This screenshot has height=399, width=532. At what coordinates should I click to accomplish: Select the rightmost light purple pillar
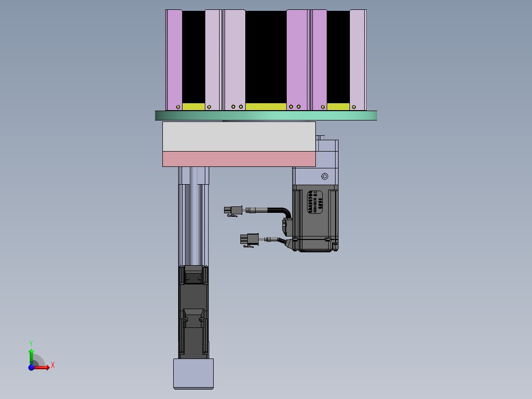click(358, 60)
